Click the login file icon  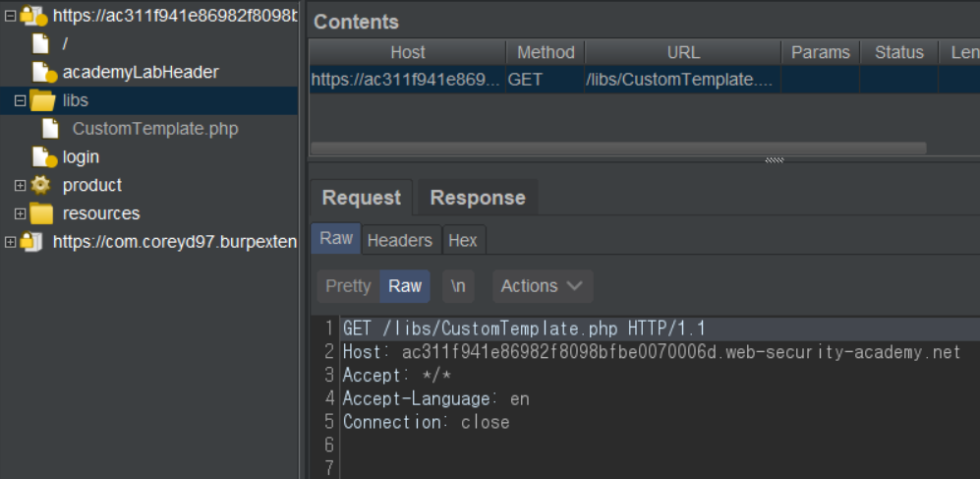(43, 156)
